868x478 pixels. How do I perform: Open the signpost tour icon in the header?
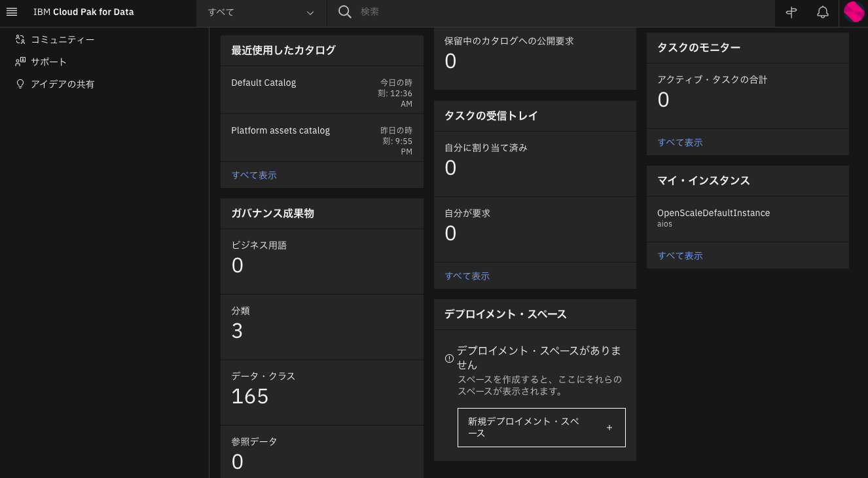791,12
